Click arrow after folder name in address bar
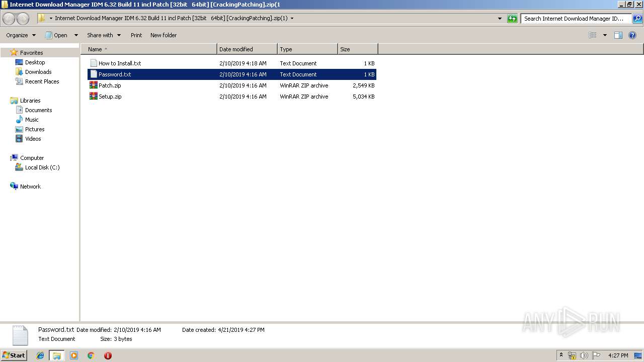The height and width of the screenshot is (362, 644). coord(292,19)
